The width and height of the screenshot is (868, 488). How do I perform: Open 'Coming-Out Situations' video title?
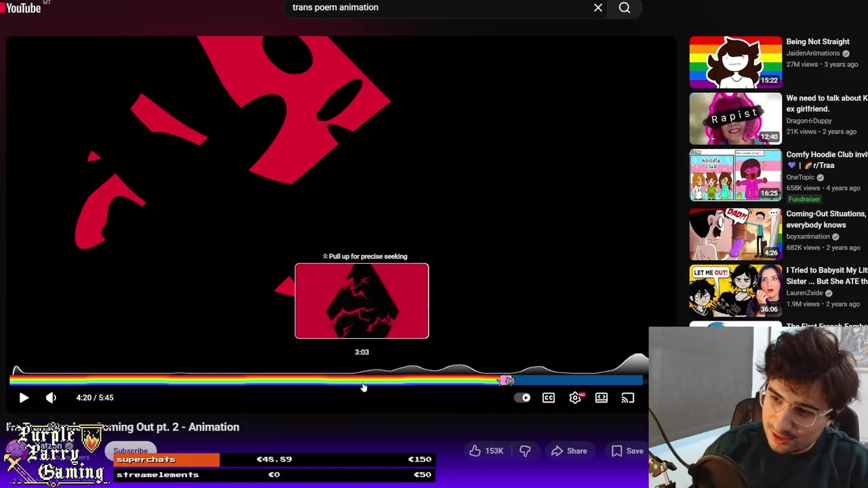(x=826, y=220)
